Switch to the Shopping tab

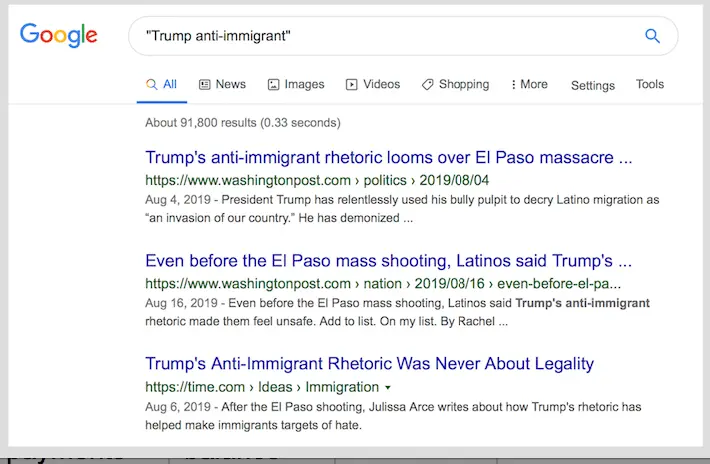click(456, 84)
